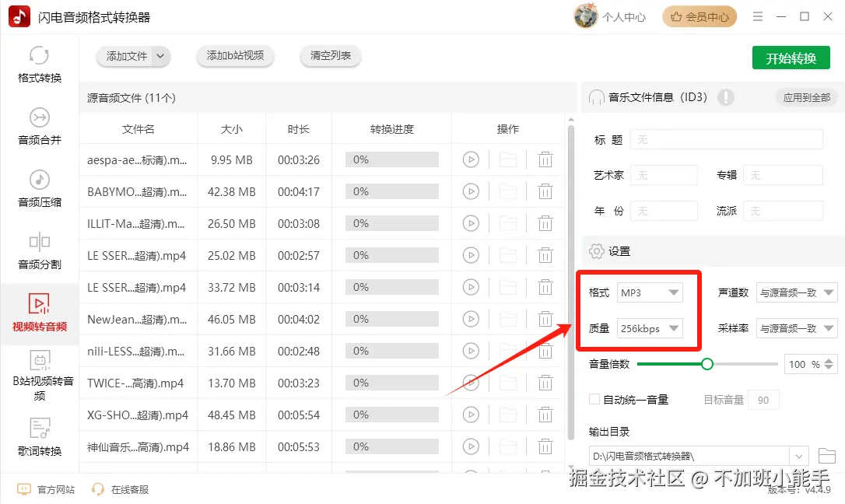Image resolution: width=845 pixels, height=504 pixels.
Task: Delete the aespa file row
Action: coord(545,160)
